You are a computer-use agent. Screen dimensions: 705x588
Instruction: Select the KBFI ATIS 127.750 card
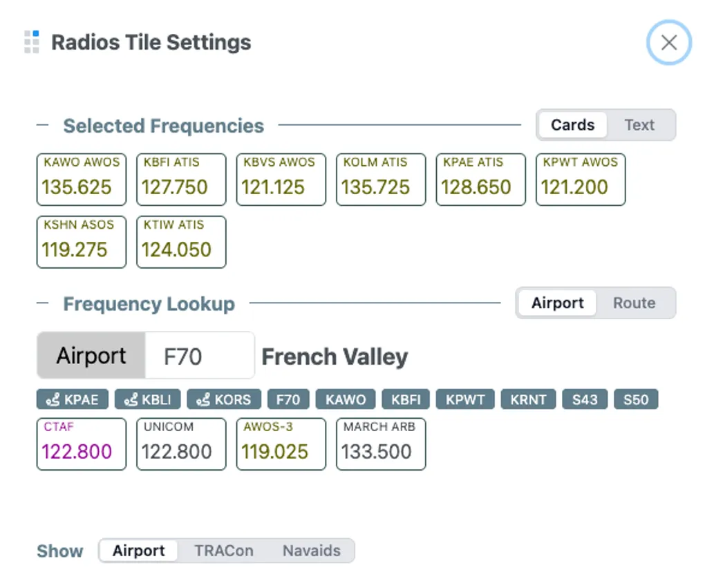pos(181,180)
